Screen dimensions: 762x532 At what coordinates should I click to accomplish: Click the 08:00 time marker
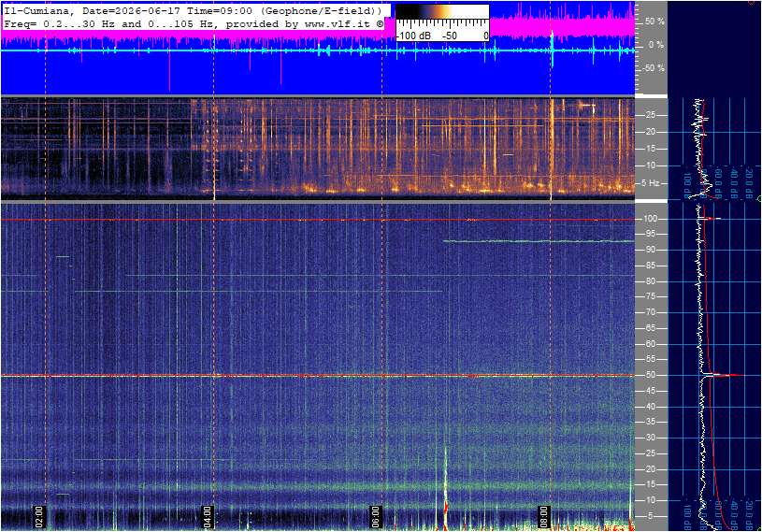(544, 517)
